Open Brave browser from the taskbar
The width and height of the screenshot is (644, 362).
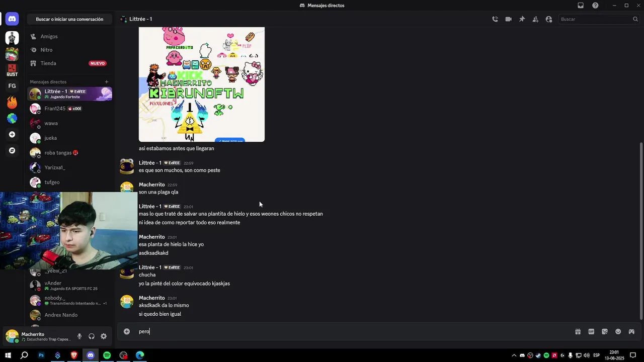74,355
